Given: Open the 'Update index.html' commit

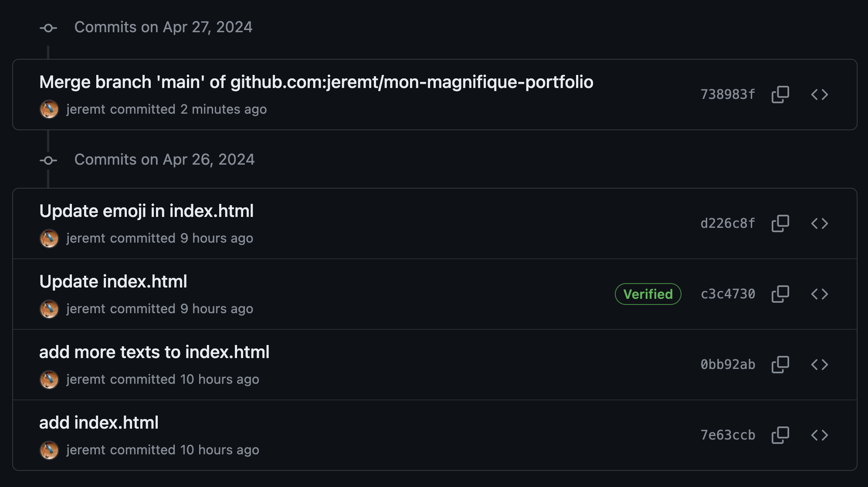Looking at the screenshot, I should point(113,282).
